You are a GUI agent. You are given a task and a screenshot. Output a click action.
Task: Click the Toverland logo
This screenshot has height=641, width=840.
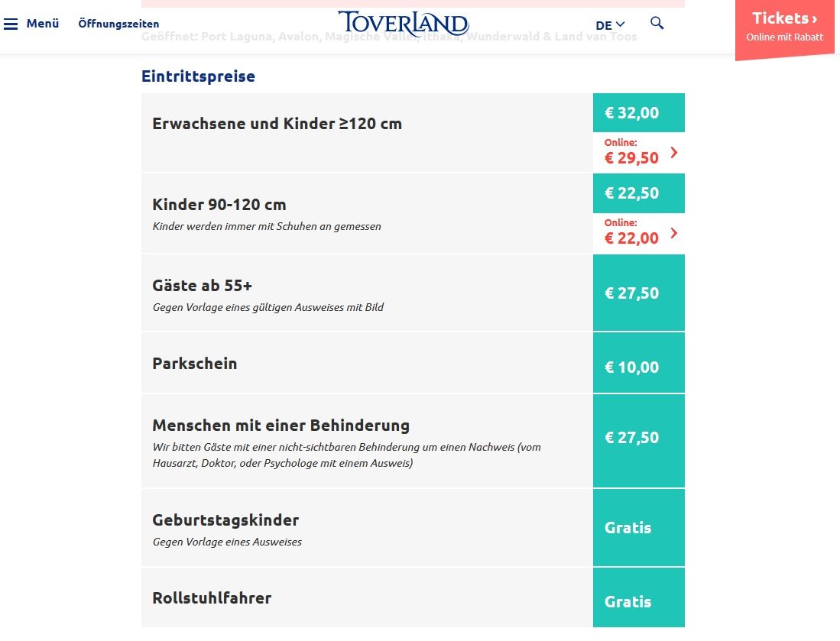tap(404, 23)
